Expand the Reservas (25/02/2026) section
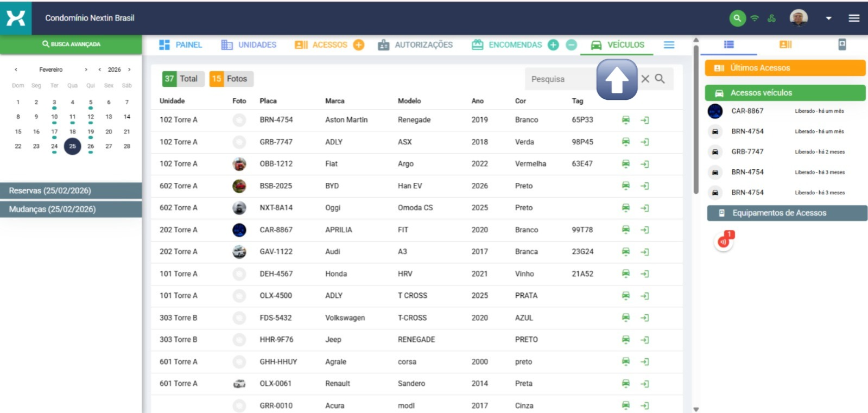The height and width of the screenshot is (413, 868). (71, 190)
